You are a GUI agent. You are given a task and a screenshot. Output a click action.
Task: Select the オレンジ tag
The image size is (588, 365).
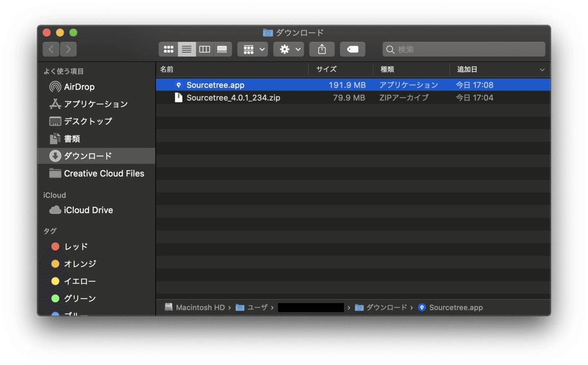pyautogui.click(x=96, y=264)
